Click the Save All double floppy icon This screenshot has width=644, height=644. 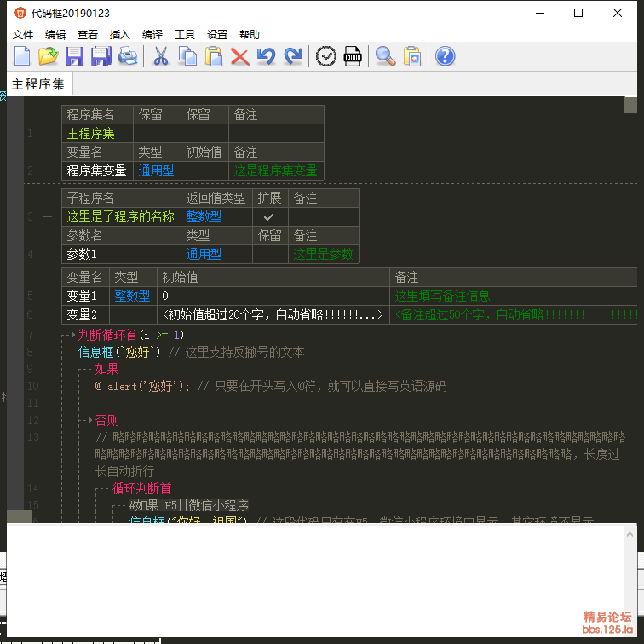pos(101,56)
